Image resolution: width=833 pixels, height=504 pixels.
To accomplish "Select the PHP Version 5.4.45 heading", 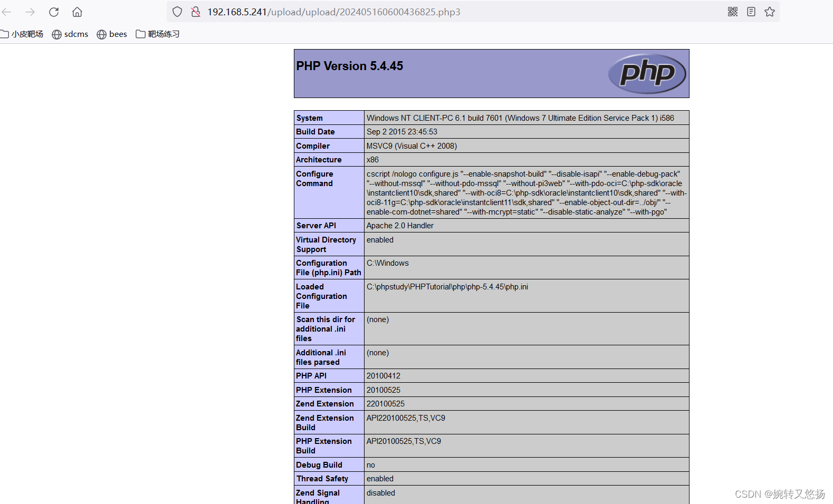I will 349,66.
